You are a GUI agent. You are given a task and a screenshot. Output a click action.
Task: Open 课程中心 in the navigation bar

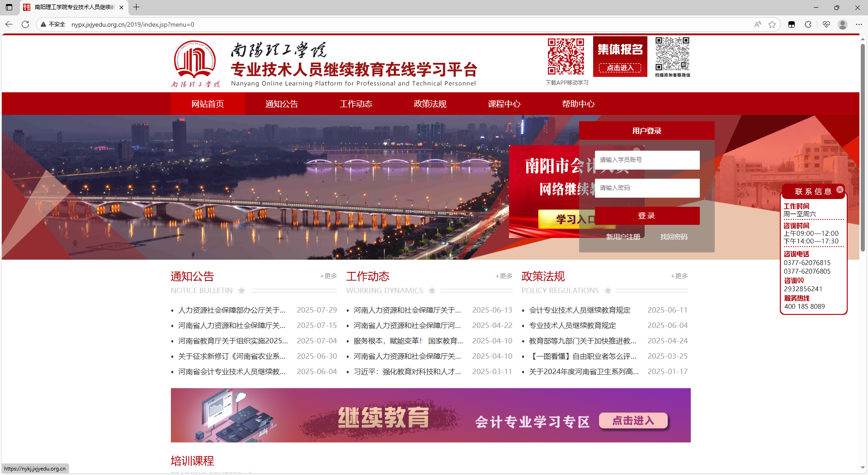(505, 104)
